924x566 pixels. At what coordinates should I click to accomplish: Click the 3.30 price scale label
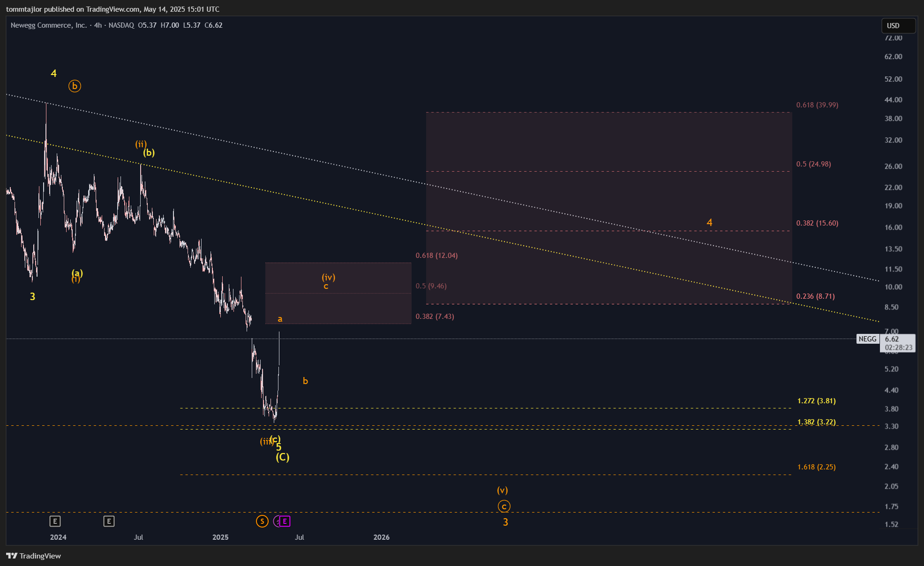892,426
